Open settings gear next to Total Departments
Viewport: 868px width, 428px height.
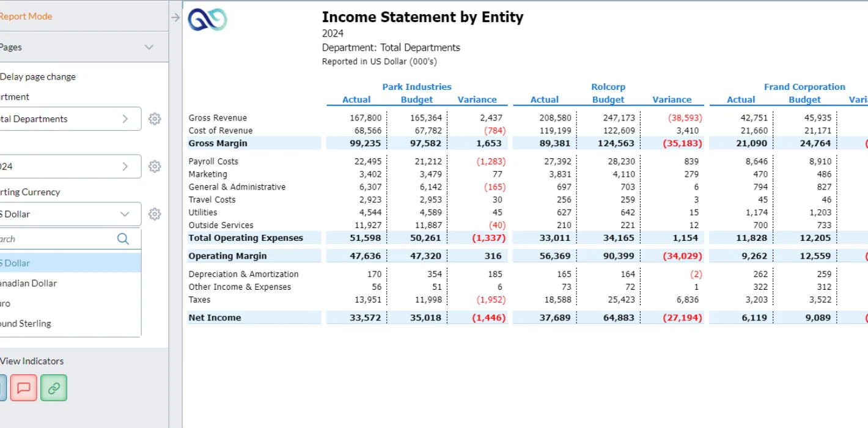coord(155,119)
